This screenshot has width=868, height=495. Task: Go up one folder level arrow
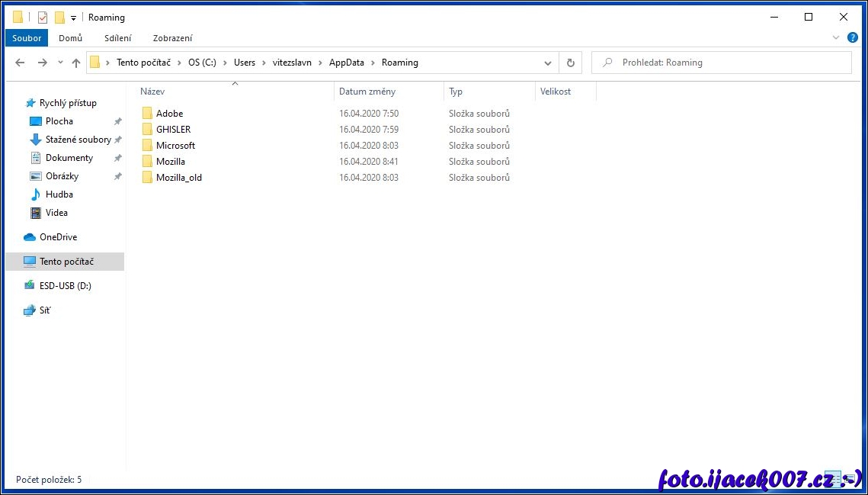(x=76, y=63)
